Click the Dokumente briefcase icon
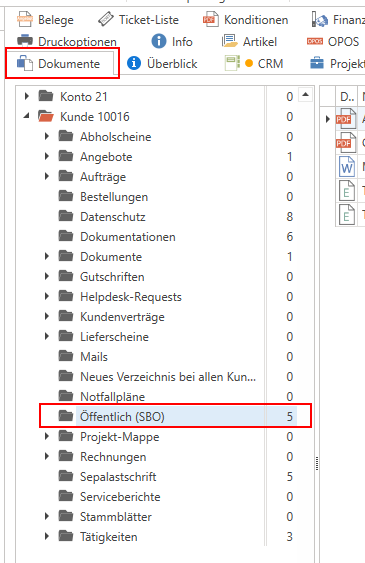The image size is (365, 563). click(25, 63)
